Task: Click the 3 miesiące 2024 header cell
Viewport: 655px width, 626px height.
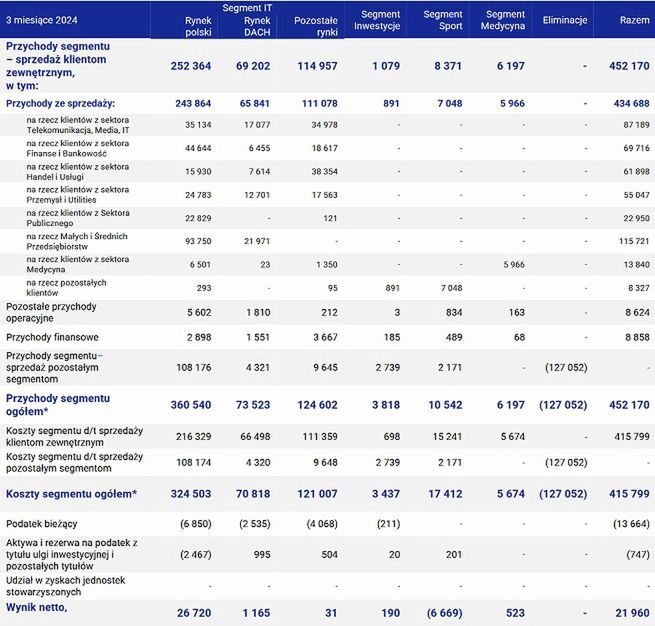Action: click(x=41, y=20)
